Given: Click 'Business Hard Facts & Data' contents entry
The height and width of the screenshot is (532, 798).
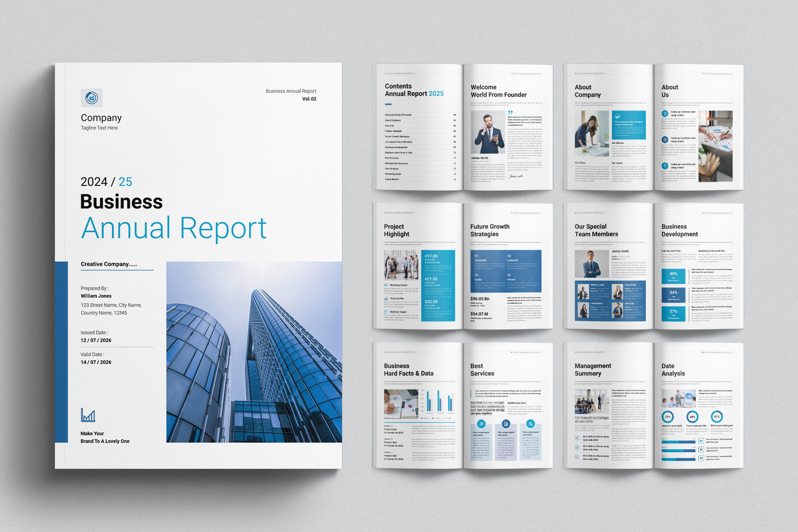Looking at the screenshot, I should click(399, 153).
